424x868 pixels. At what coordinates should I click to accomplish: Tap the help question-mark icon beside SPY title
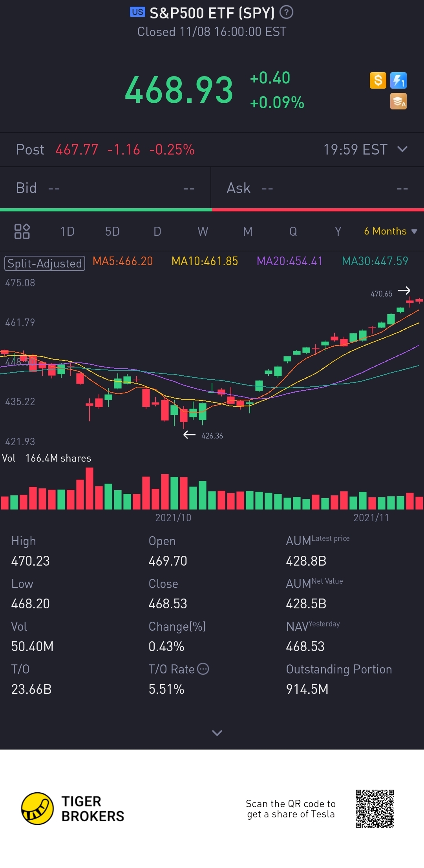coord(286,13)
